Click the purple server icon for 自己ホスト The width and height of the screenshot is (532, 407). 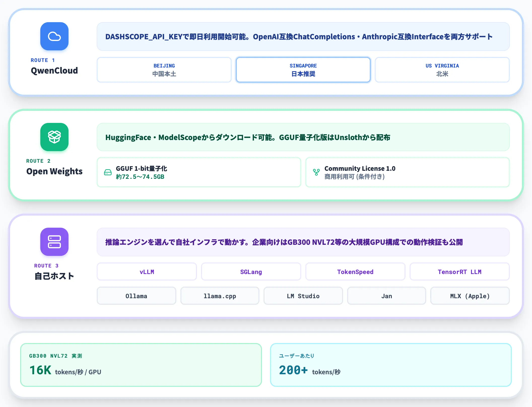pos(54,242)
